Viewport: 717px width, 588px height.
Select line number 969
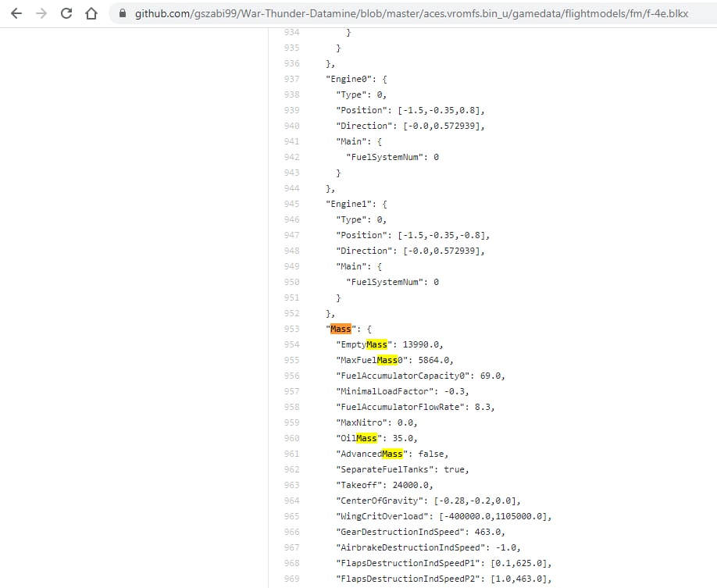(292, 579)
